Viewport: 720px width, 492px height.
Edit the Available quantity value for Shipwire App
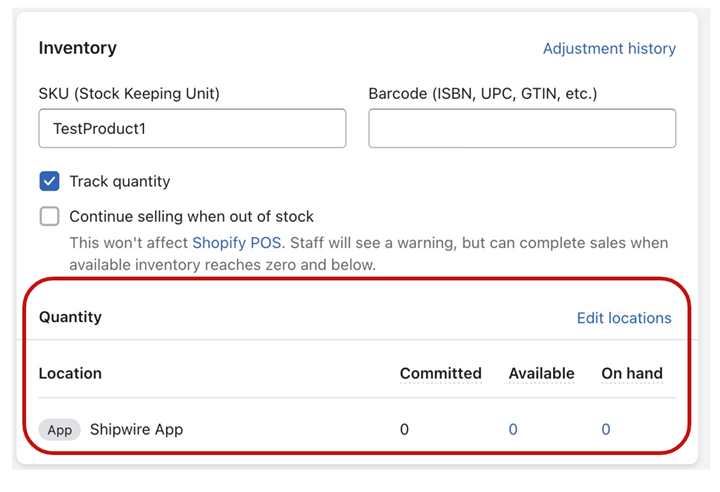click(513, 430)
